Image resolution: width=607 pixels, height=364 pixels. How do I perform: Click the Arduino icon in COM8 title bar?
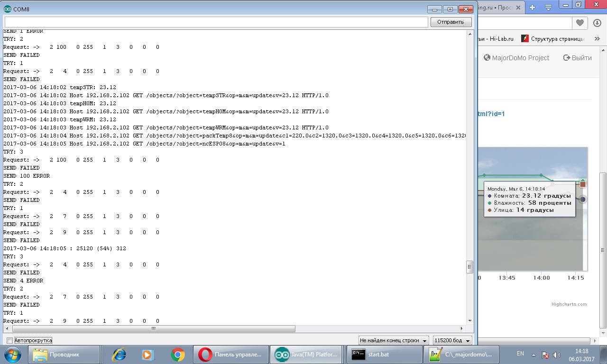pyautogui.click(x=8, y=9)
